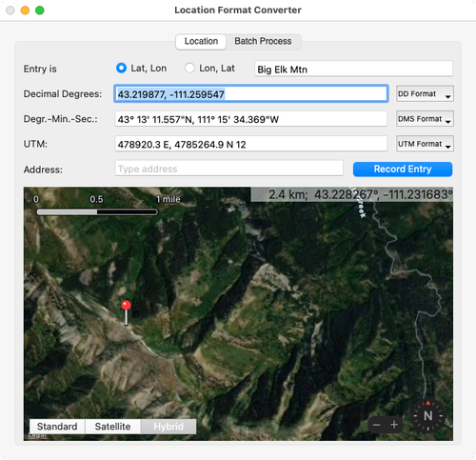Click the Degr.-Min.-Sec. input field

click(x=251, y=119)
